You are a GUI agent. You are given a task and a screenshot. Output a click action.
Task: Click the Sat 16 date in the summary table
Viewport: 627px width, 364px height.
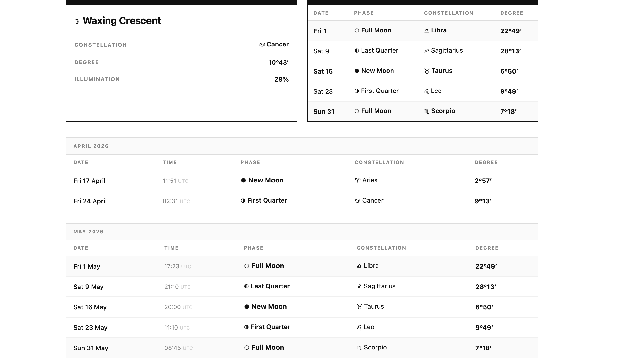[323, 71]
